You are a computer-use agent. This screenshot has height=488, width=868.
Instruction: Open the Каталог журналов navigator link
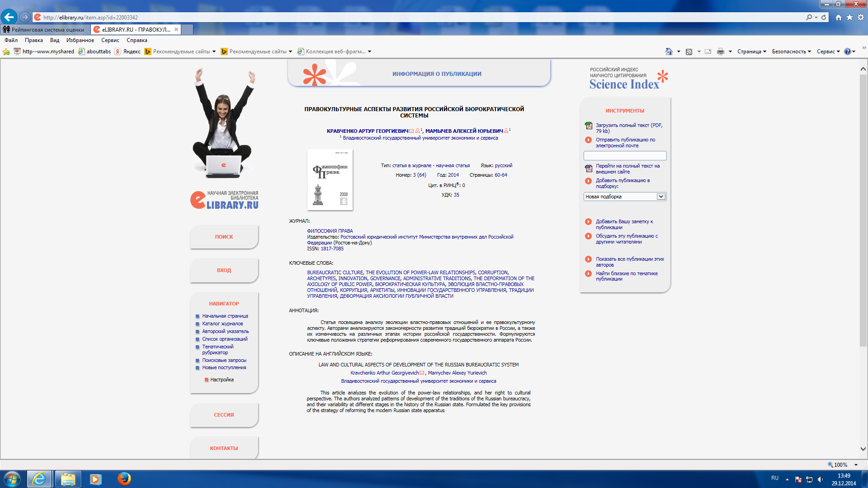[222, 324]
